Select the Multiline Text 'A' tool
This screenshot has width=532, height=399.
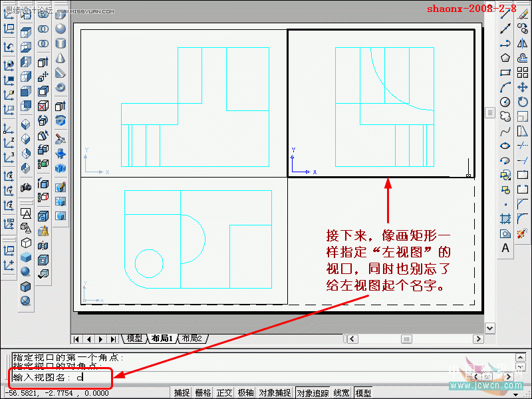pyautogui.click(x=505, y=248)
